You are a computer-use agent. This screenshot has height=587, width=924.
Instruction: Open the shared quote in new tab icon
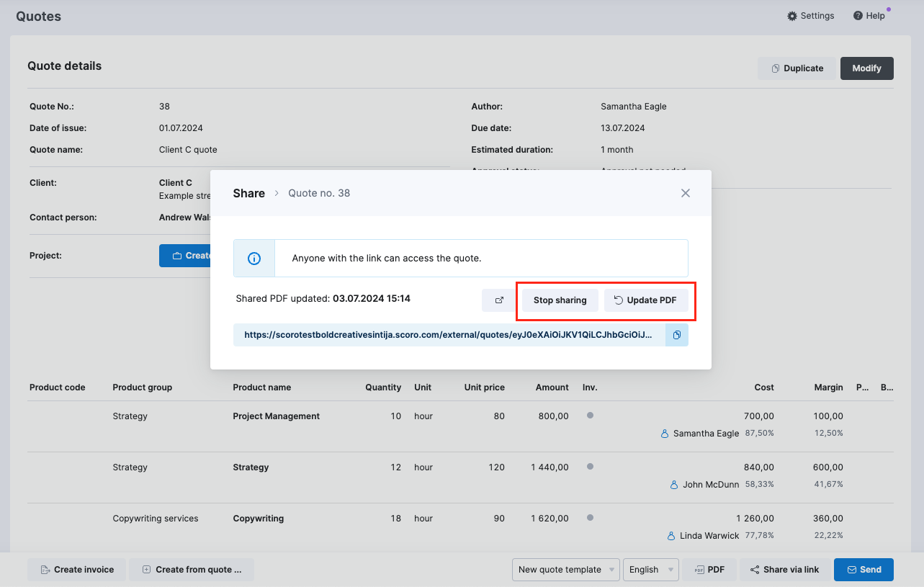pyautogui.click(x=499, y=300)
